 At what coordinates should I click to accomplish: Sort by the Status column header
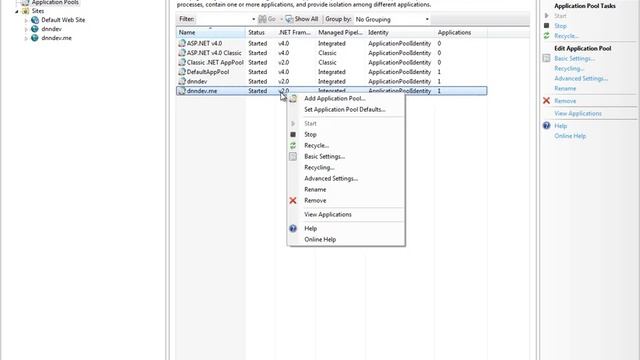coord(261,32)
